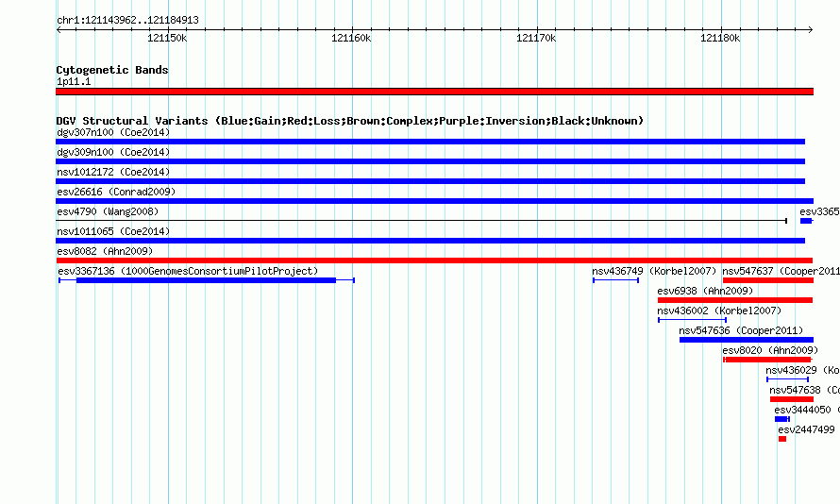840x504 pixels.
Task: Click the dgv309n100 (Coe2014) label
Action: (x=113, y=152)
